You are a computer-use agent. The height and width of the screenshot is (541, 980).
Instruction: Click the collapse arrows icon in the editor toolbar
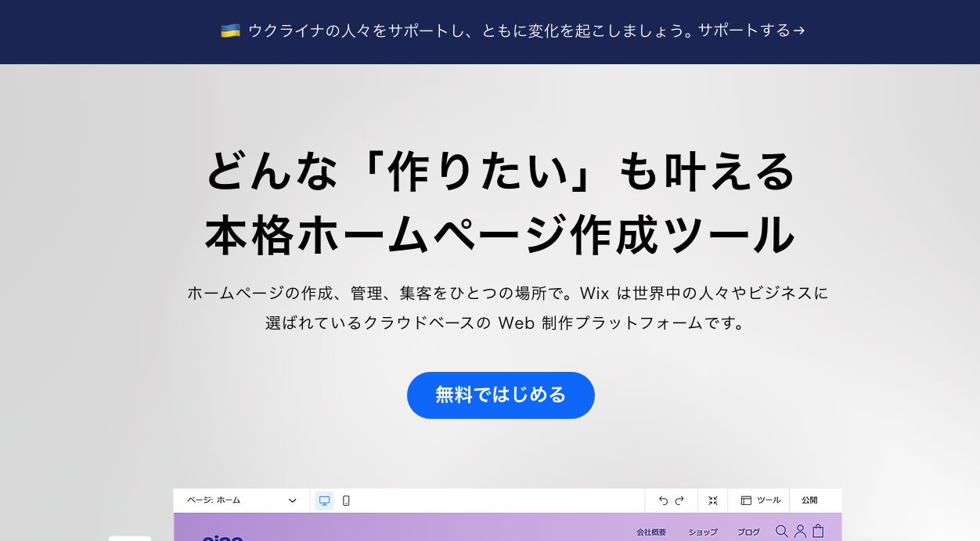click(713, 500)
